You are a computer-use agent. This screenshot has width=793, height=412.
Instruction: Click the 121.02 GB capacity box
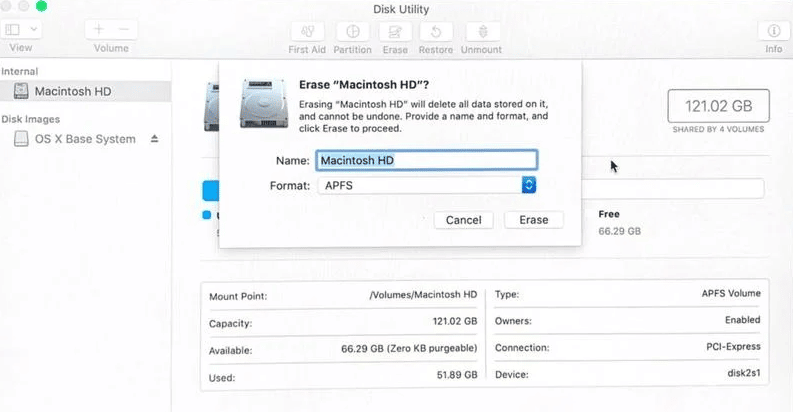(x=718, y=106)
